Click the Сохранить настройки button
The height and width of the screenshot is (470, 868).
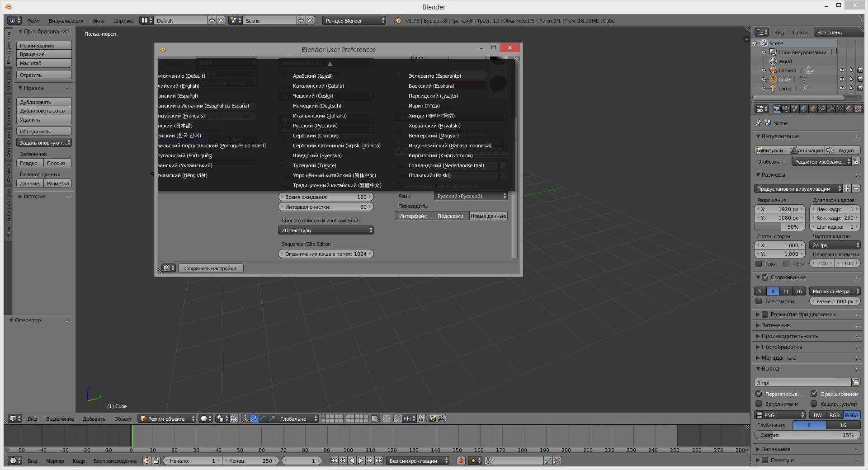(211, 268)
